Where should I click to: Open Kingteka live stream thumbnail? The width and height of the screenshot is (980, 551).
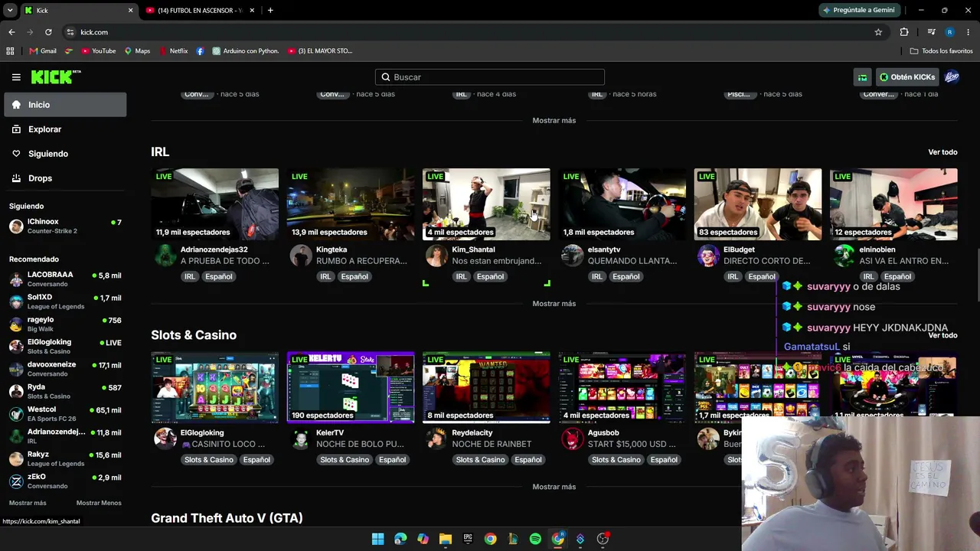[x=351, y=204]
